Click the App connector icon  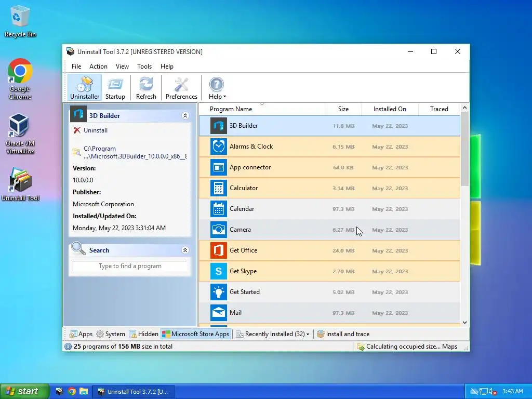point(219,167)
